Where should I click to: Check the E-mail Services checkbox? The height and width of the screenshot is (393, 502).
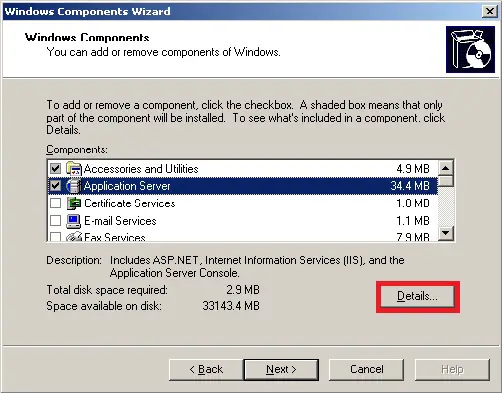click(x=55, y=220)
